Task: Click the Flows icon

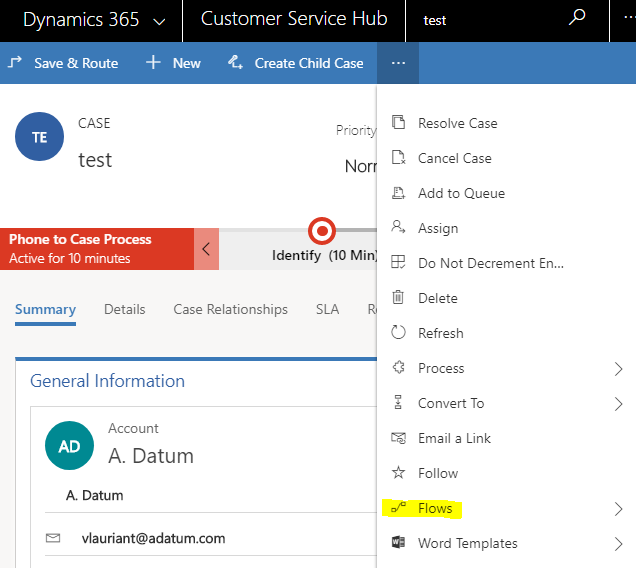Action: pos(398,507)
